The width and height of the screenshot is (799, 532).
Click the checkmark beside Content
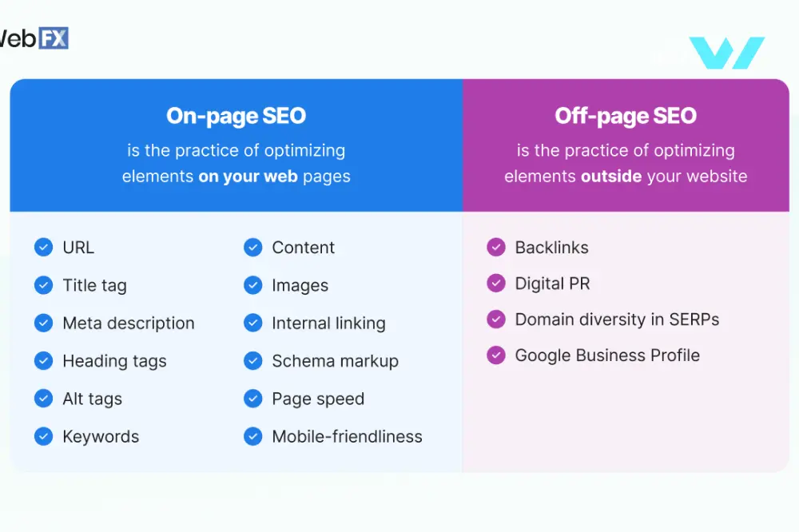click(x=252, y=247)
